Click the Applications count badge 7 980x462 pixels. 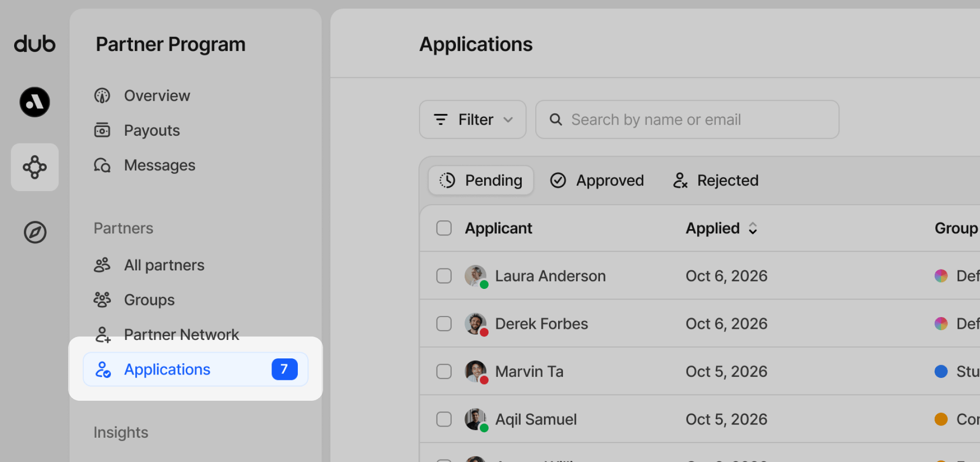pyautogui.click(x=285, y=369)
